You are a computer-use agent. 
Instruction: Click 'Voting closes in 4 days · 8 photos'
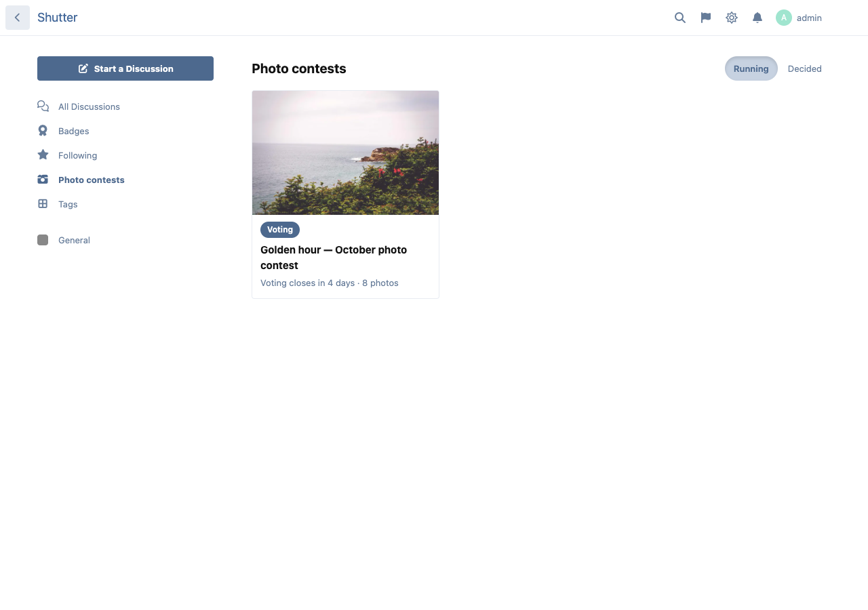click(330, 283)
